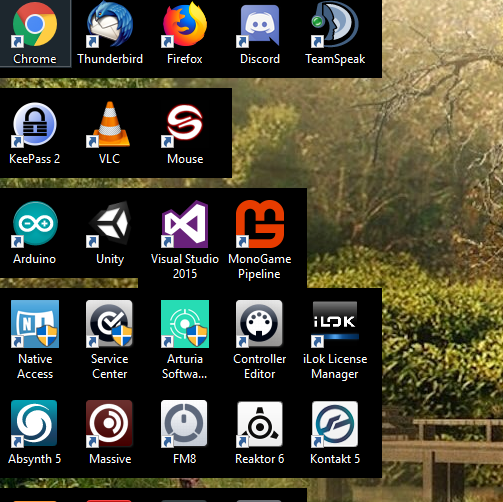Click the Kontakt 5 icon
The height and width of the screenshot is (502, 503).
point(335,424)
